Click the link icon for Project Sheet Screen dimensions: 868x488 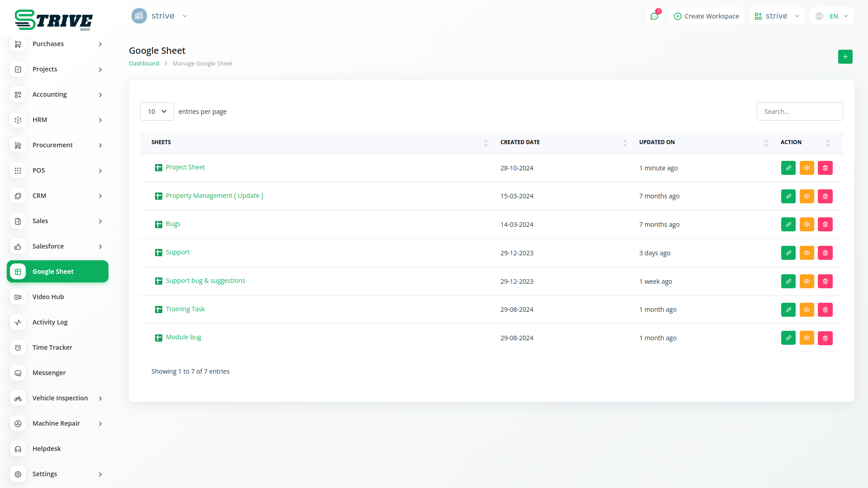788,168
